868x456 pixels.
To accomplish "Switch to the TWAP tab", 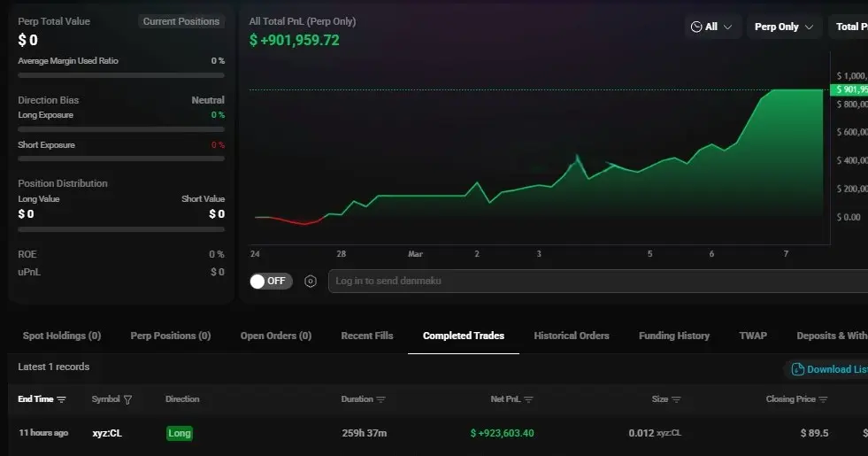I will pos(753,336).
